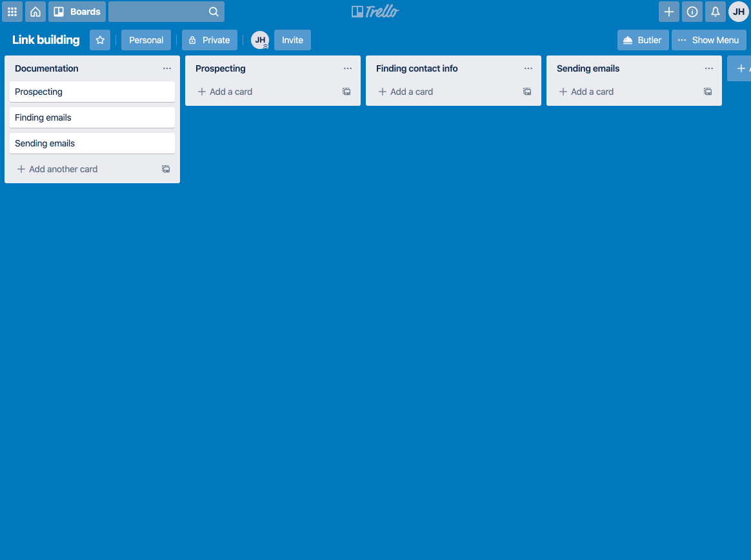The width and height of the screenshot is (751, 560).
Task: Click the Home icon in the header
Action: (35, 11)
